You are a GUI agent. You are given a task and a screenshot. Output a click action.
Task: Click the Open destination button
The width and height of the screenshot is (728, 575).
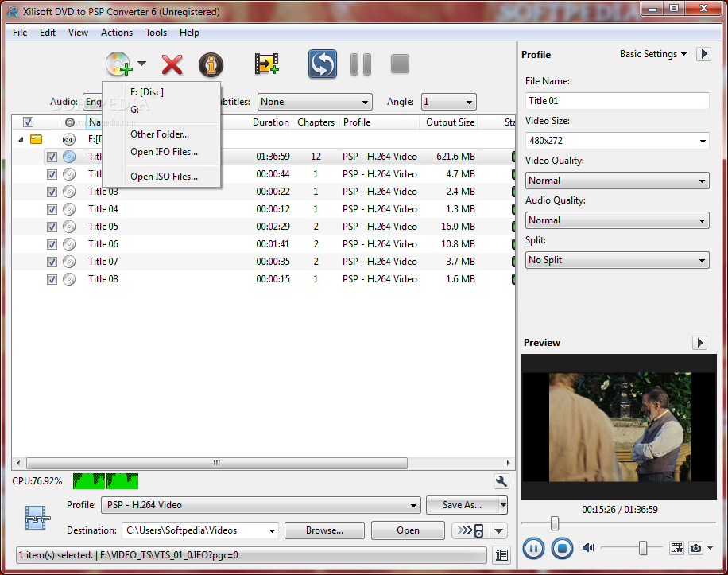(x=408, y=530)
